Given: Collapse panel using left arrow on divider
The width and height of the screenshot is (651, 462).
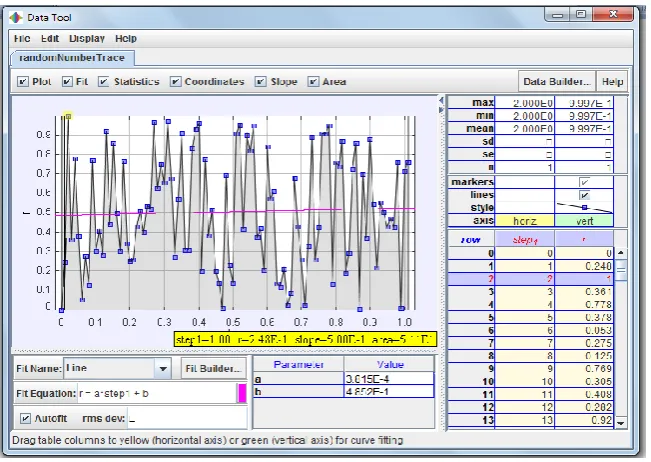Looking at the screenshot, I should tap(441, 100).
